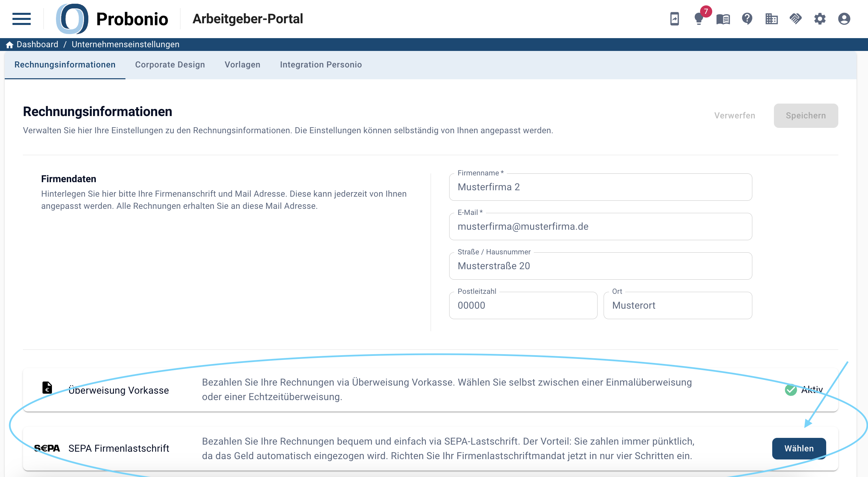Image resolution: width=868 pixels, height=477 pixels.
Task: Open the mobile app icon in header
Action: 674,19
